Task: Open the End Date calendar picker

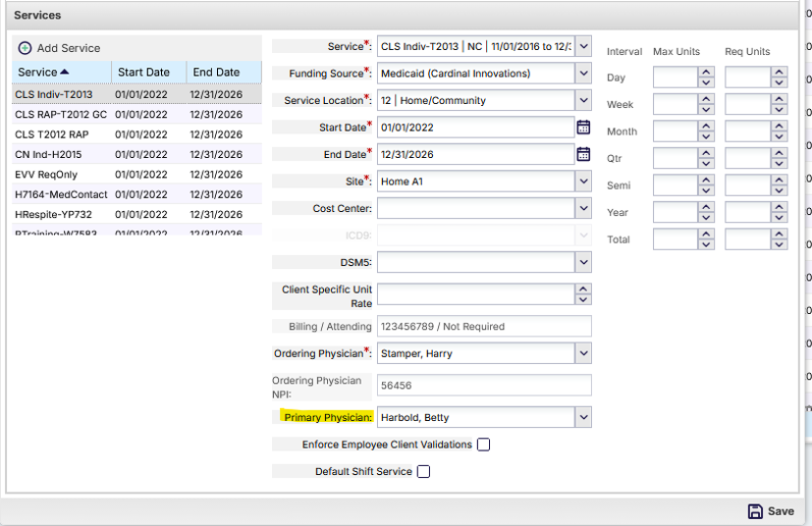Action: click(583, 154)
